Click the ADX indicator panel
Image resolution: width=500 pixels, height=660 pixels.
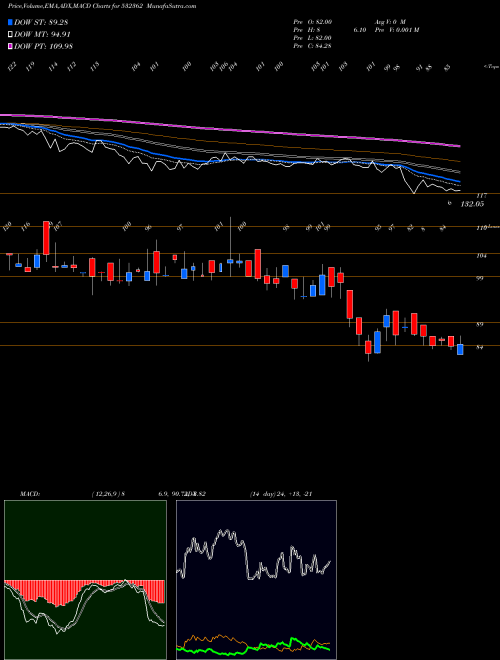click(256, 580)
